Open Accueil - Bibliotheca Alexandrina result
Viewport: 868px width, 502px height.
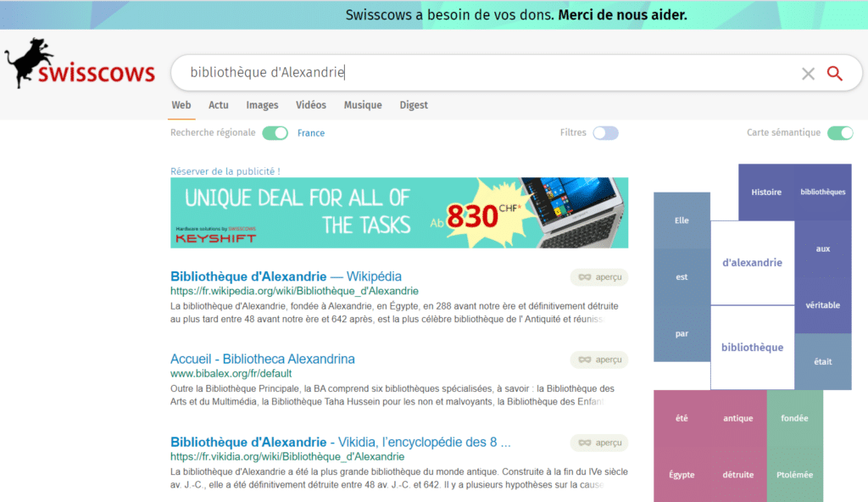click(x=263, y=359)
